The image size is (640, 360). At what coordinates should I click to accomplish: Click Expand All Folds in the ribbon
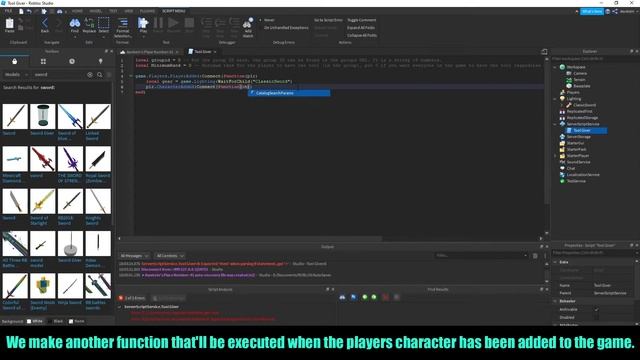[361, 28]
